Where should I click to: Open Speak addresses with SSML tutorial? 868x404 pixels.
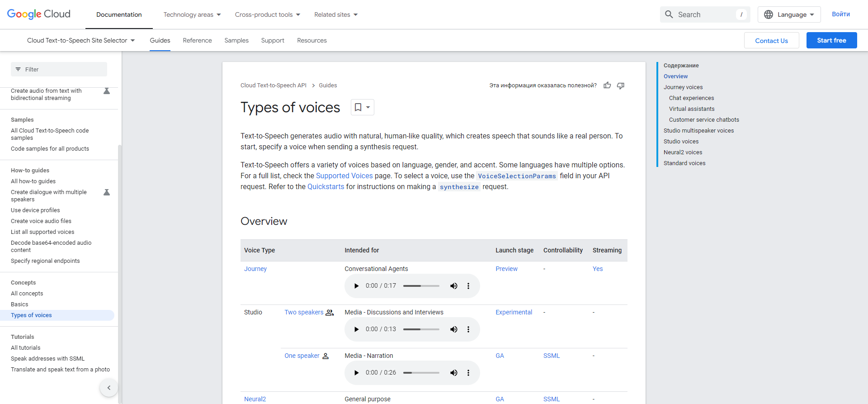point(47,359)
